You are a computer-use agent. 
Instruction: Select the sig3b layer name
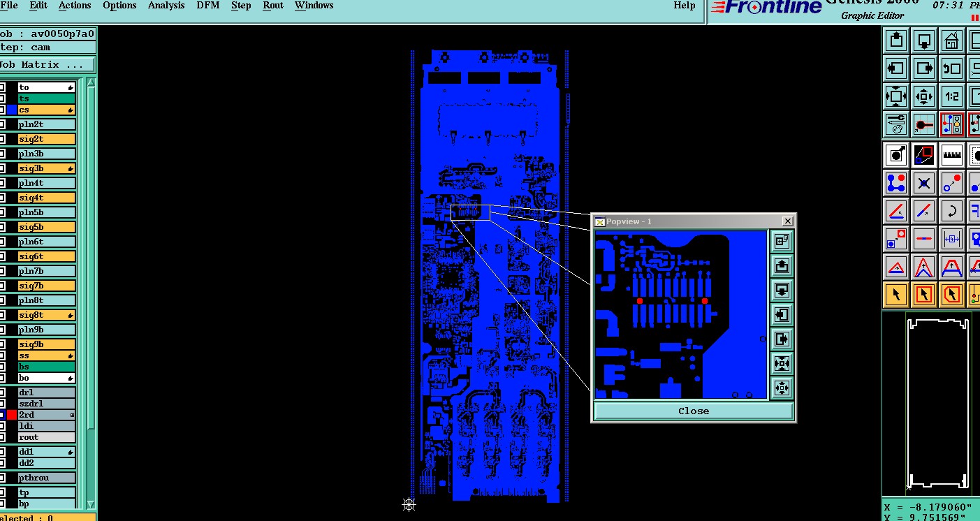pos(47,168)
